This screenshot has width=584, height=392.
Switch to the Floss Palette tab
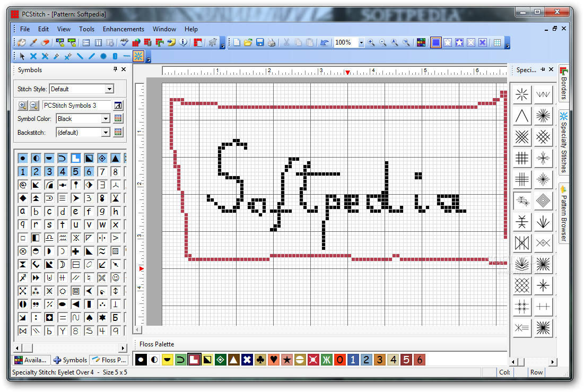109,360
